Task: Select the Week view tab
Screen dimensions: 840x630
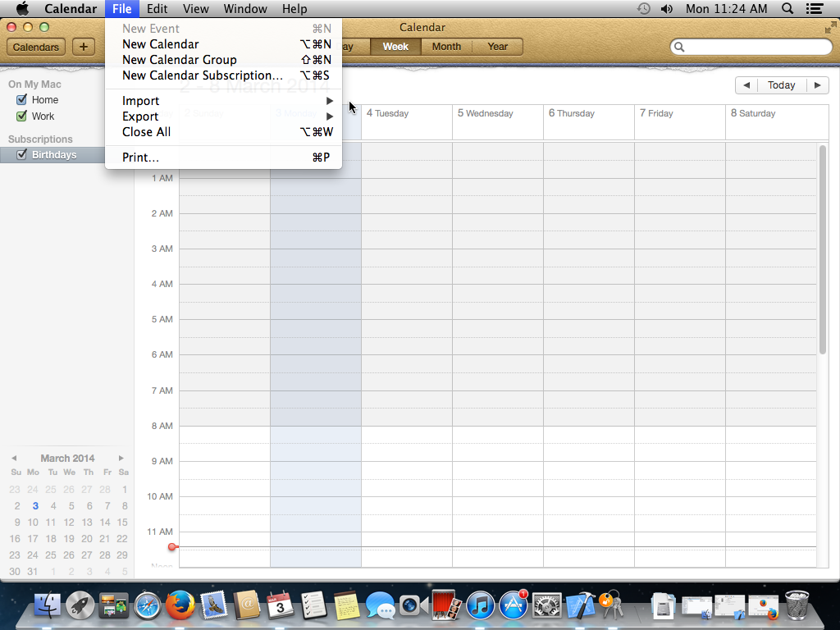Action: [395, 47]
